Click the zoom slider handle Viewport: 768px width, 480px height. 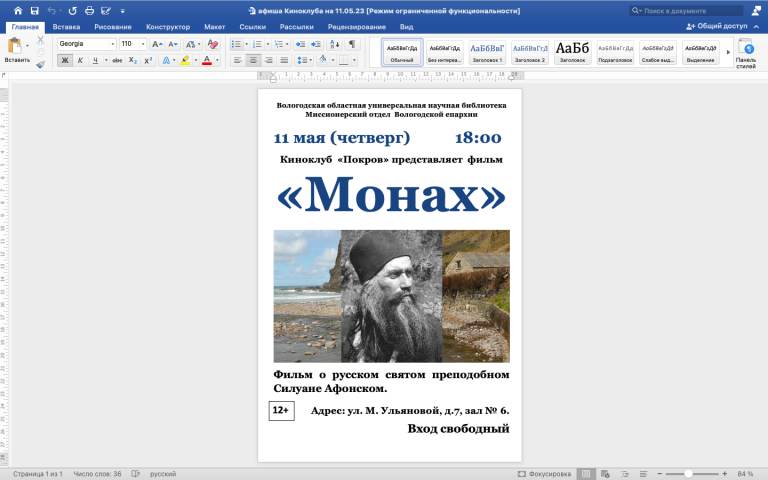tap(688, 474)
